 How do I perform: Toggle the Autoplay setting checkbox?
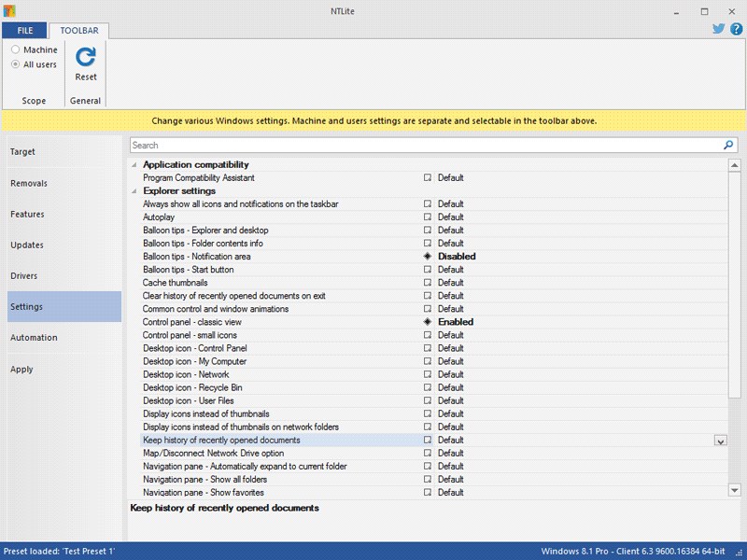pos(428,217)
